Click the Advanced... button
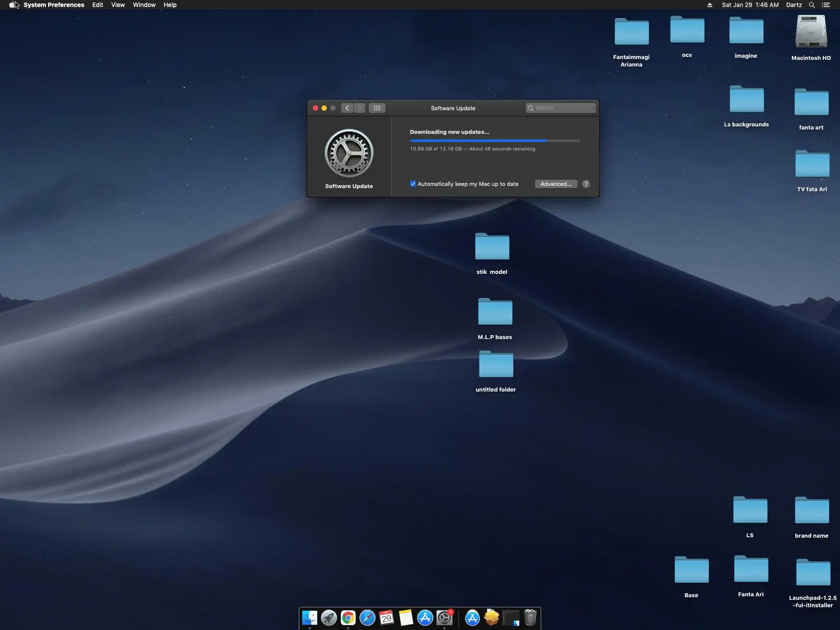This screenshot has height=630, width=840. 556,184
